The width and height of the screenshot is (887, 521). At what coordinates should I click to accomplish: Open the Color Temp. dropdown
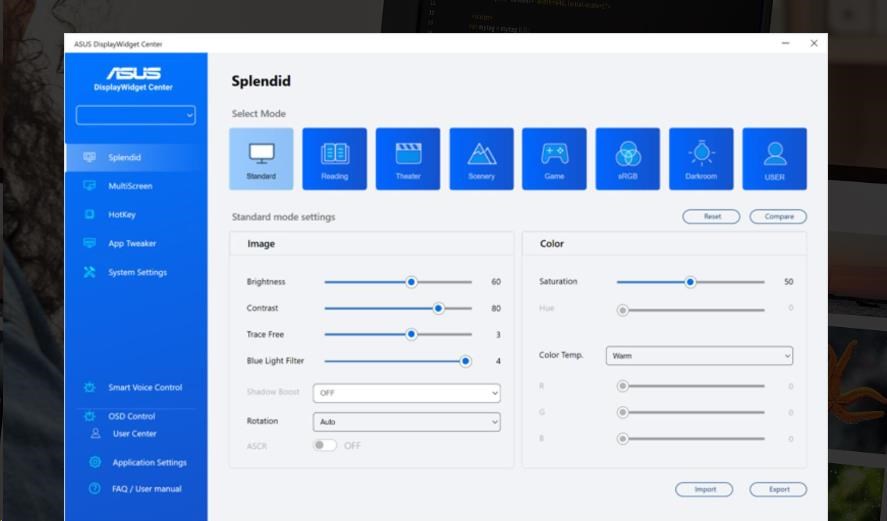699,355
